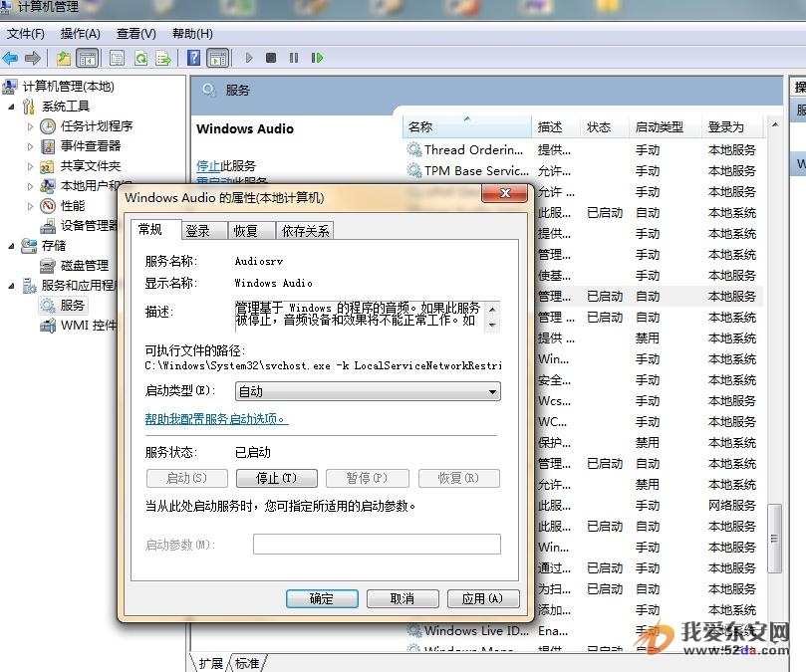Select the Performance (性能) icon
Viewport: 806px width, 672px height.
tap(47, 206)
